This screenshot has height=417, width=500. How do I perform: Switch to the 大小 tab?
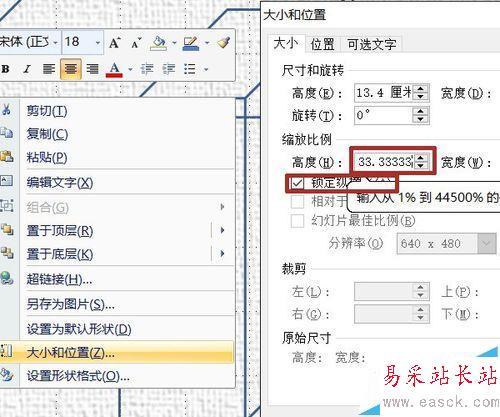coord(286,44)
